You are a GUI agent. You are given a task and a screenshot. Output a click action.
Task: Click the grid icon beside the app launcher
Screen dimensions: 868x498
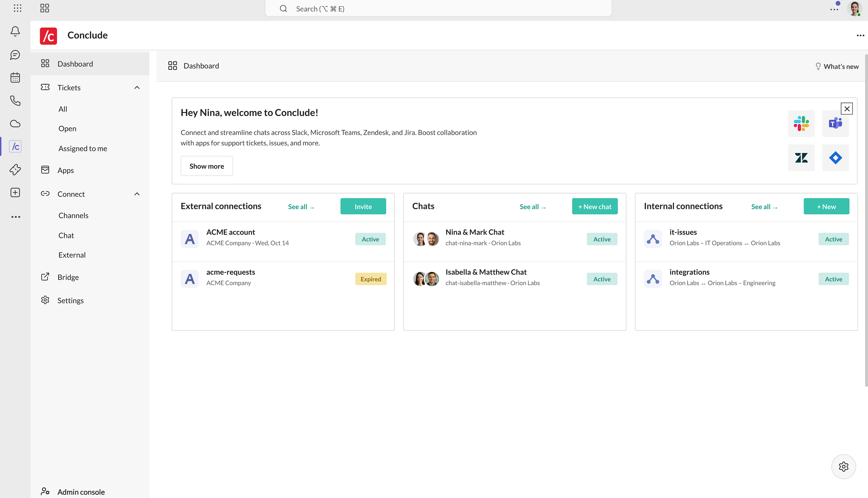click(x=45, y=8)
